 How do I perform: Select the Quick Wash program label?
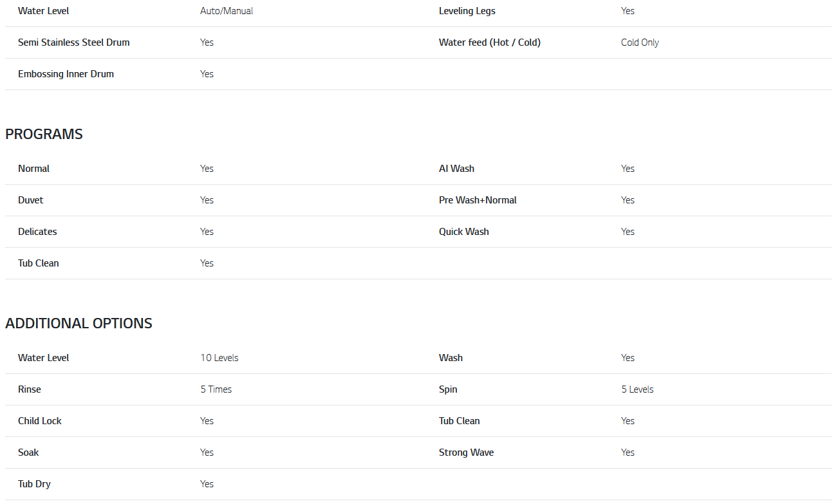pos(463,232)
